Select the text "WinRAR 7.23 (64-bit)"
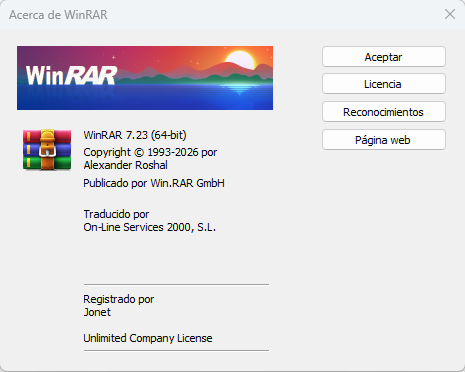Image resolution: width=465 pixels, height=372 pixels. [x=135, y=135]
